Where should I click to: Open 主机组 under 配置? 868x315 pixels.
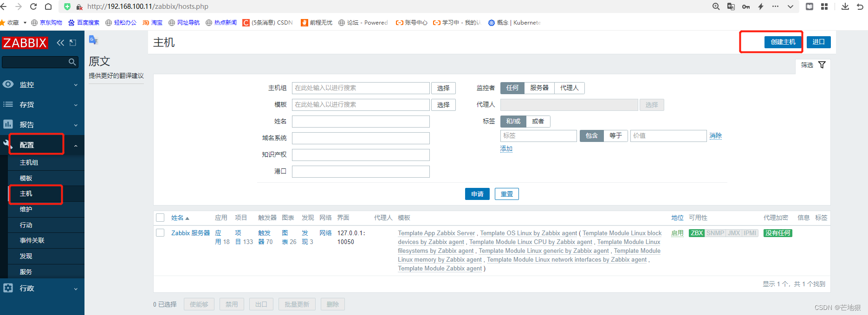46,162
